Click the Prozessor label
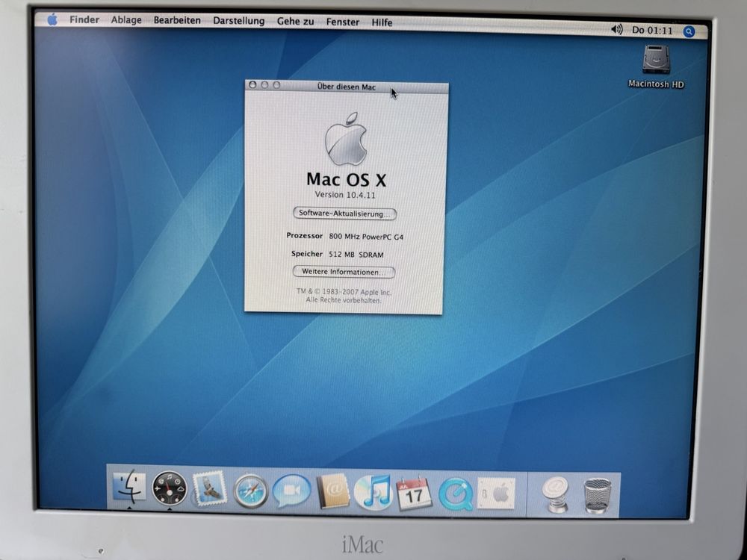This screenshot has height=560, width=747. click(x=305, y=236)
